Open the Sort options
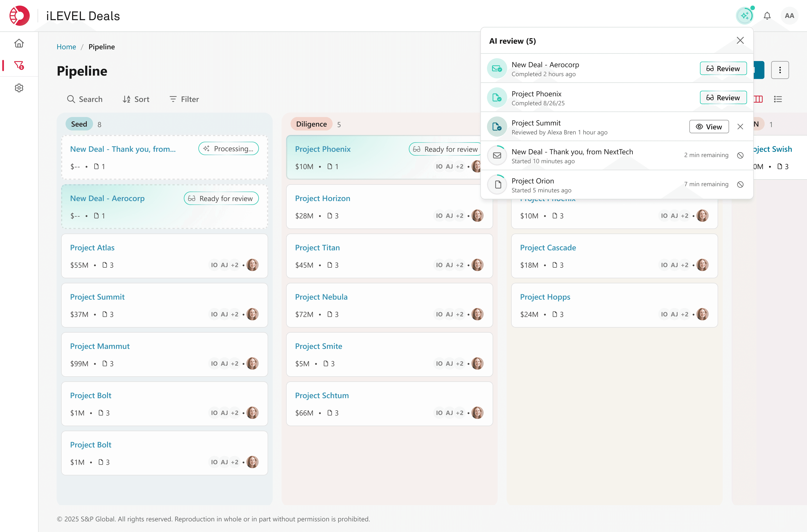 point(136,99)
